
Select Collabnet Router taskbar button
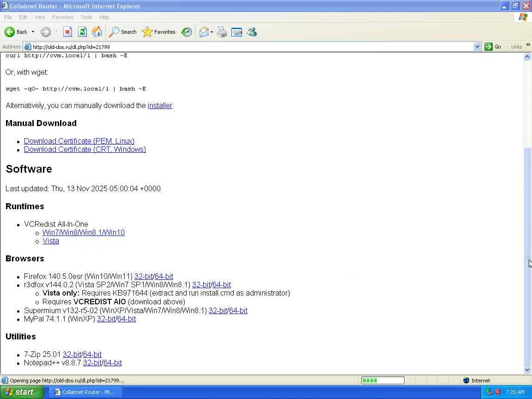[x=86, y=392]
